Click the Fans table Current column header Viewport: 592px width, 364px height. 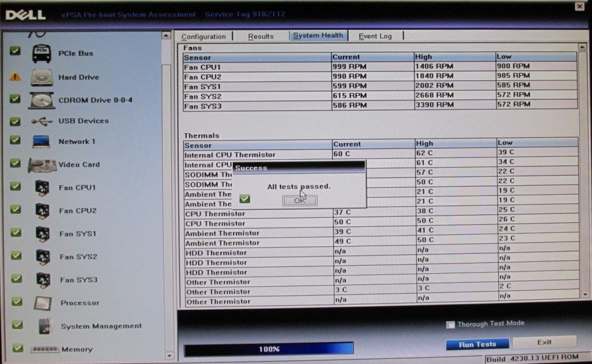(x=373, y=57)
